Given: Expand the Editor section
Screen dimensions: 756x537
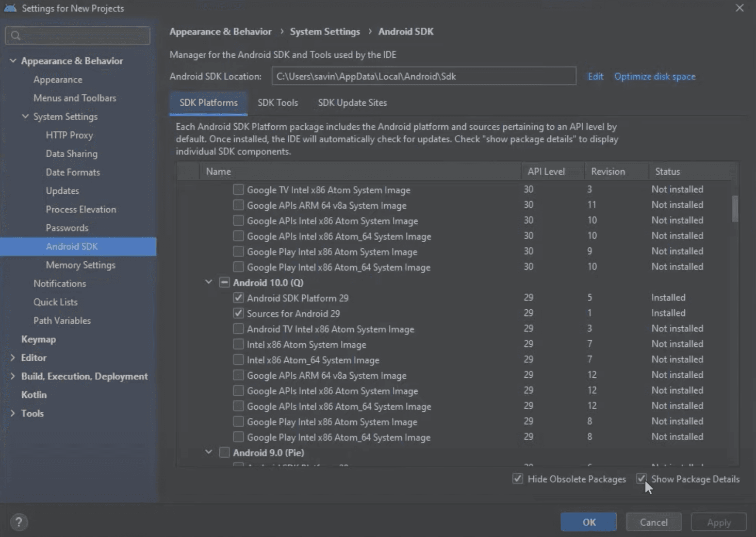Looking at the screenshot, I should coord(13,357).
